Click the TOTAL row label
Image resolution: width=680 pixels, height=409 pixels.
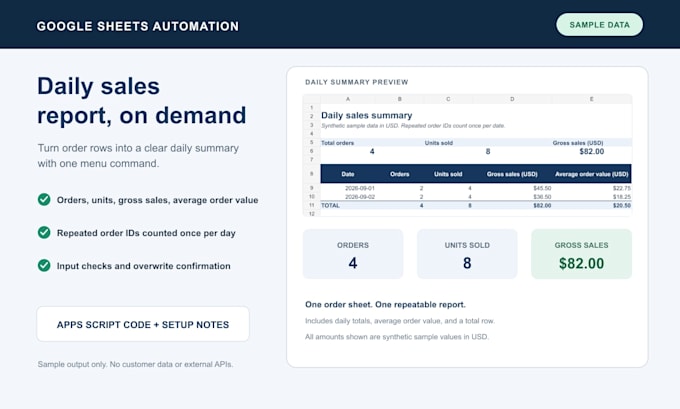(330, 205)
